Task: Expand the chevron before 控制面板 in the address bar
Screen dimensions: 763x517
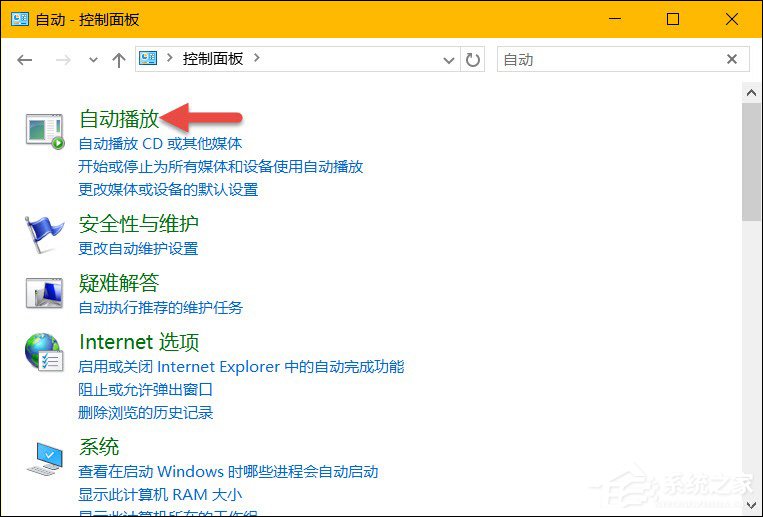Action: pos(170,58)
